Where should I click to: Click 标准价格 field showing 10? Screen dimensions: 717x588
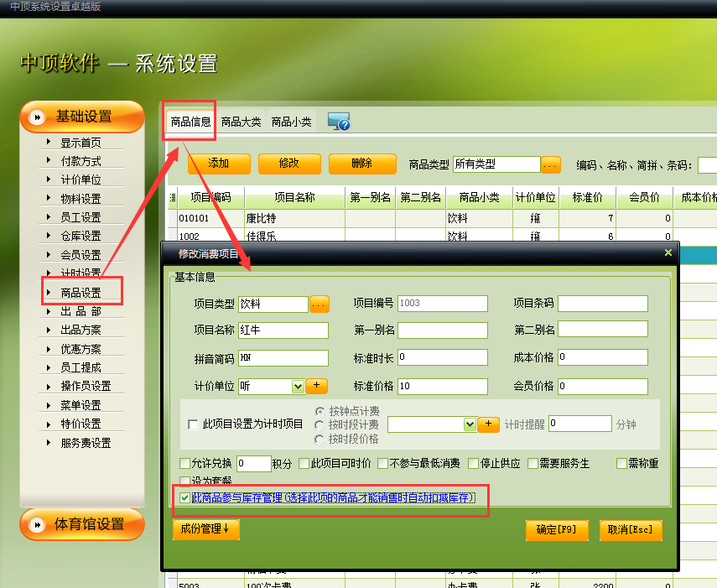[x=443, y=387]
